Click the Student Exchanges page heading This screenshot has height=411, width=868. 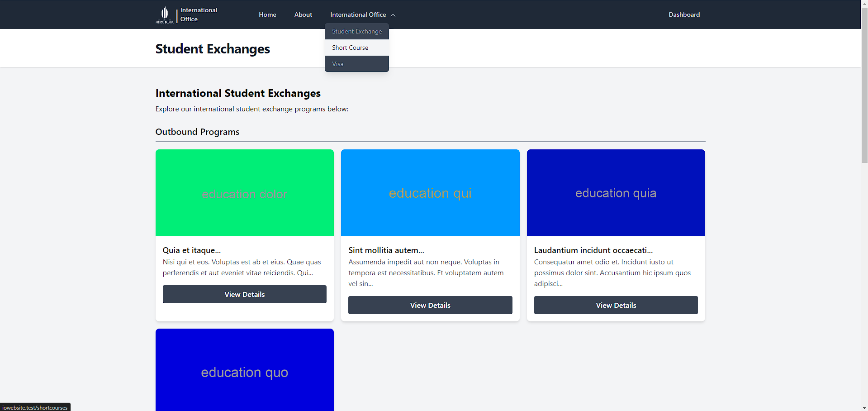(x=213, y=49)
